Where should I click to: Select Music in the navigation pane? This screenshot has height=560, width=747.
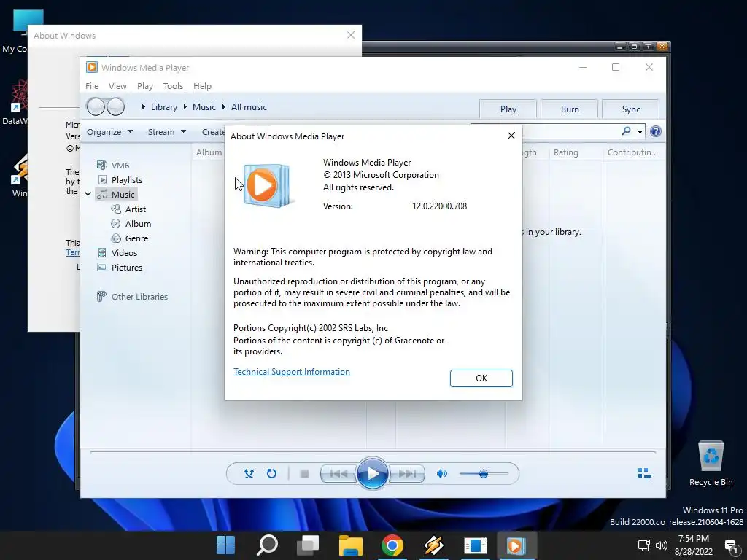(x=116, y=194)
